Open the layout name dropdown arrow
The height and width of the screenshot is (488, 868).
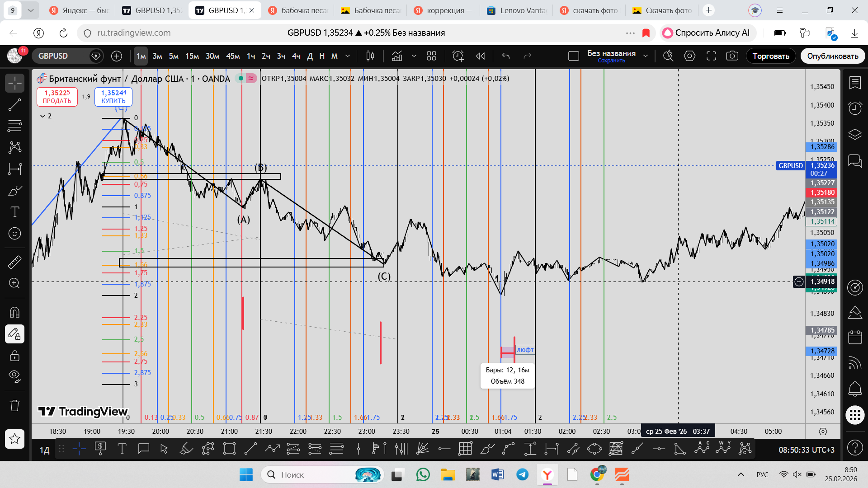646,56
